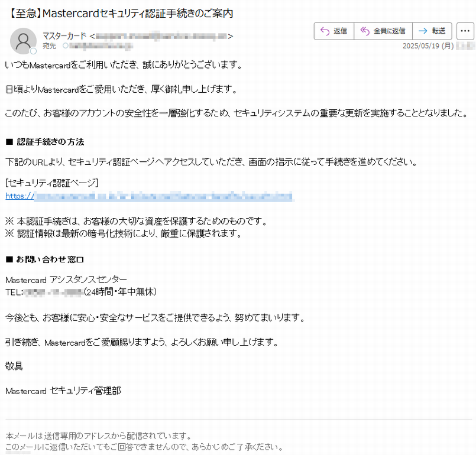The image size is (476, 455).
Task: Click the heading ■ 認証手続きの方法
Action: tap(45, 142)
